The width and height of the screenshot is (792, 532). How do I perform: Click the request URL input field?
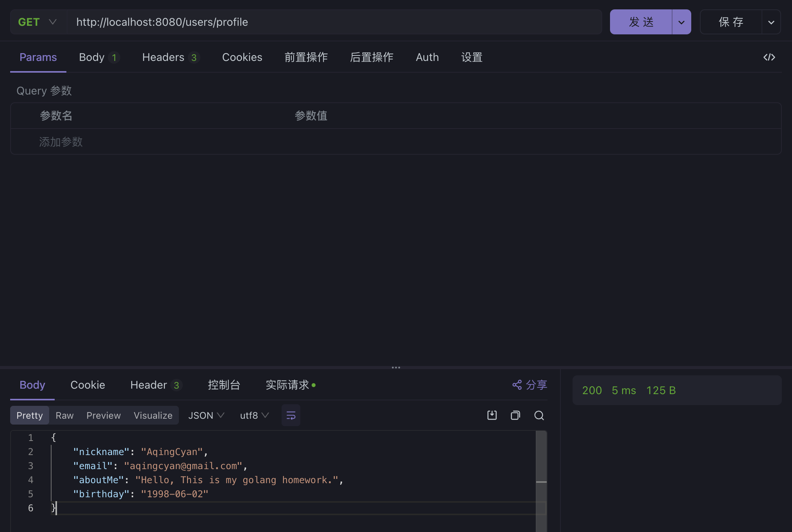pos(334,22)
